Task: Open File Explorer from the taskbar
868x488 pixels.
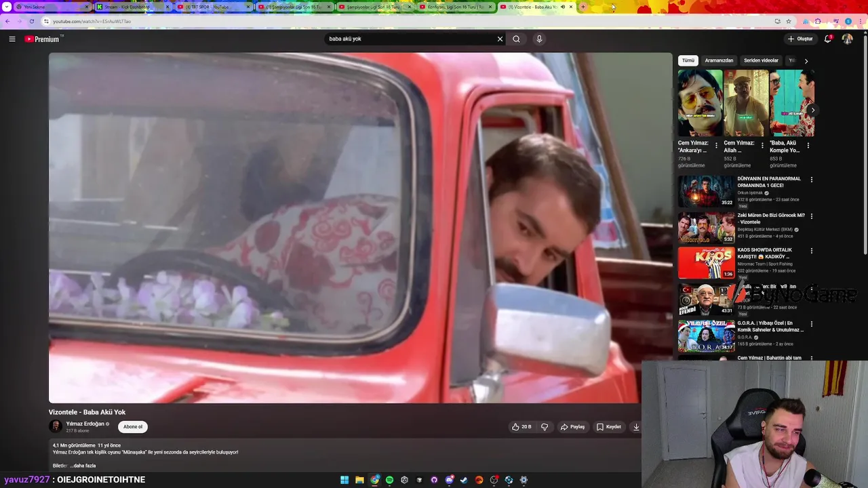Action: [359, 480]
